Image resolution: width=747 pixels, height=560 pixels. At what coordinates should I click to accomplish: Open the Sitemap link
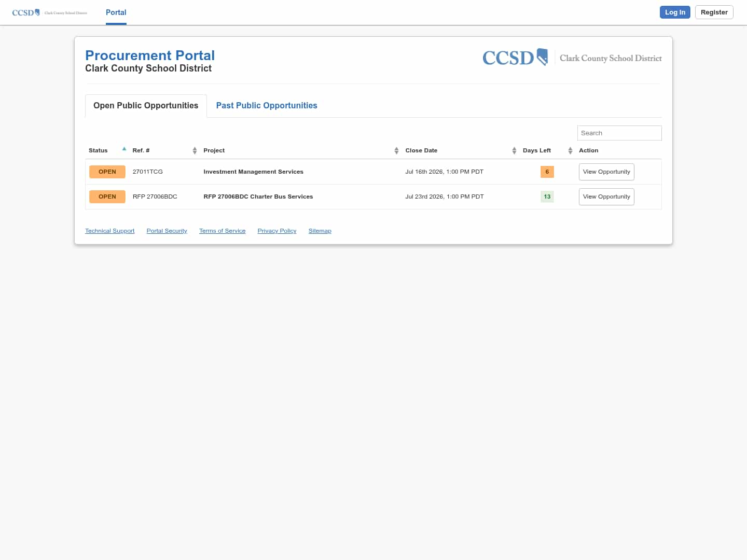[x=320, y=231]
